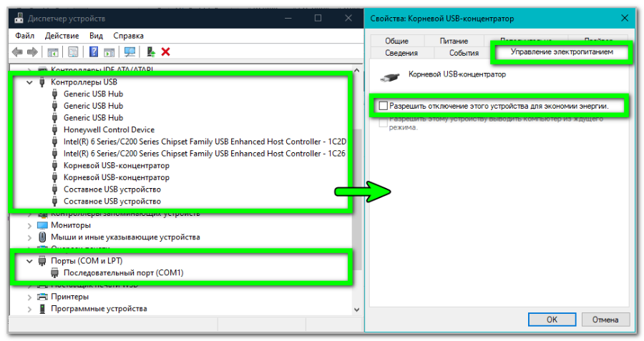Open the Справка menu
Viewport: 644px width, 341px height.
click(x=128, y=35)
